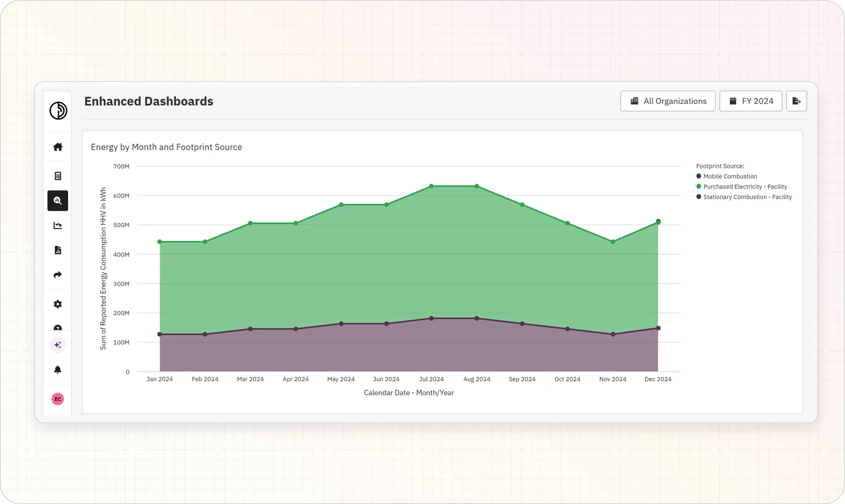Click the 'Footprint Source:' legend heading
Image resolution: width=845 pixels, height=504 pixels.
[720, 166]
